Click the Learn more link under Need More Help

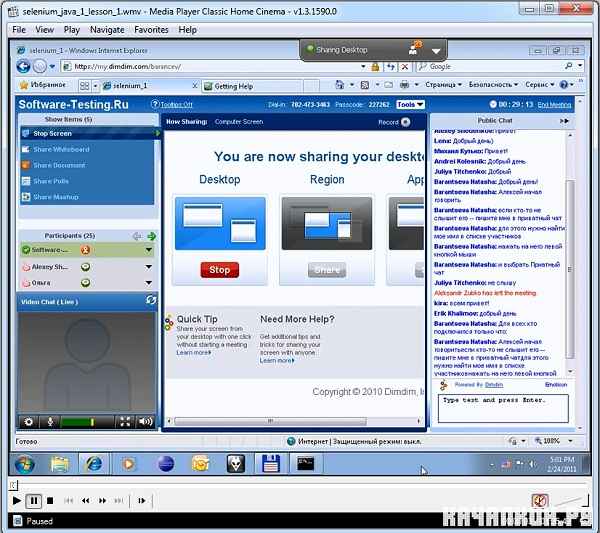click(277, 360)
